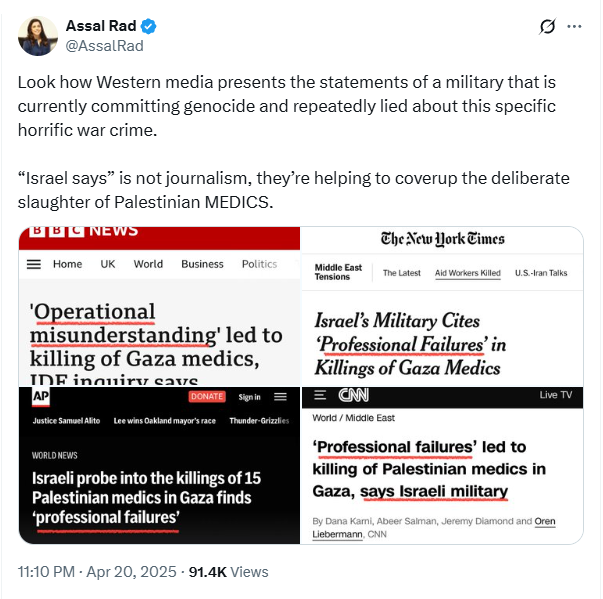
Task: Click the AP red DONATE button
Action: click(207, 396)
